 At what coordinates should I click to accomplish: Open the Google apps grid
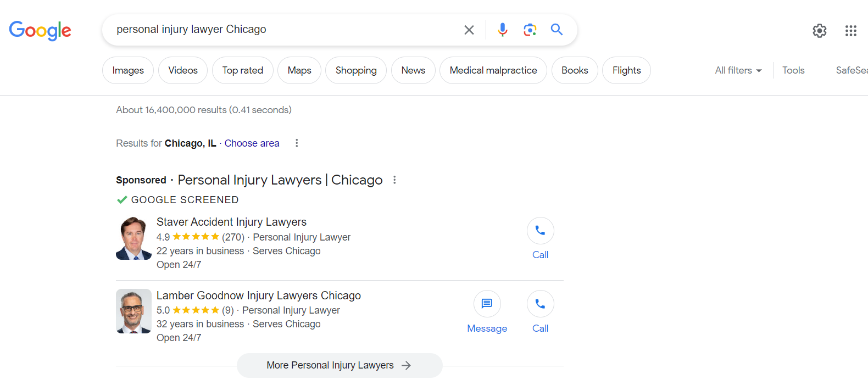(851, 31)
